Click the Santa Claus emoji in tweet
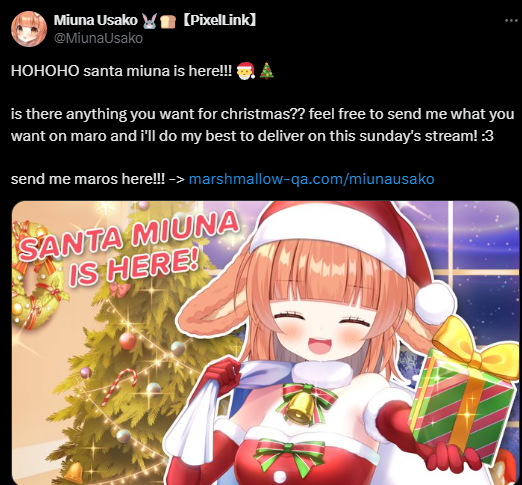The image size is (522, 485). (246, 71)
